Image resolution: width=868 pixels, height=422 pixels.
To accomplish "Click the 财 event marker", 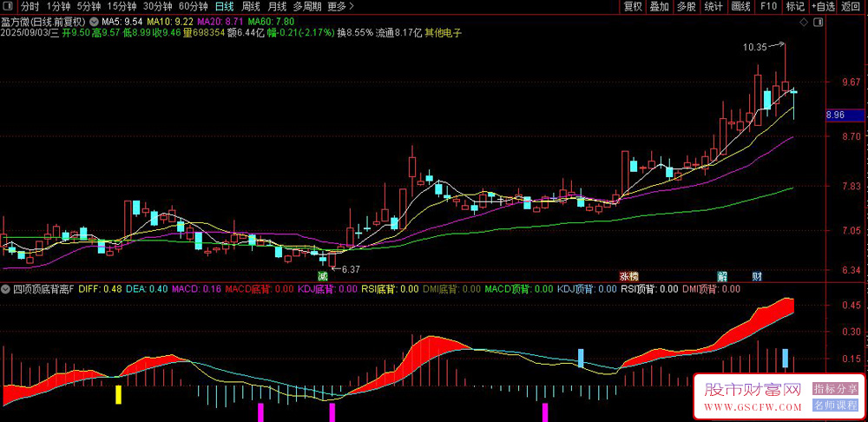I will pyautogui.click(x=756, y=275).
